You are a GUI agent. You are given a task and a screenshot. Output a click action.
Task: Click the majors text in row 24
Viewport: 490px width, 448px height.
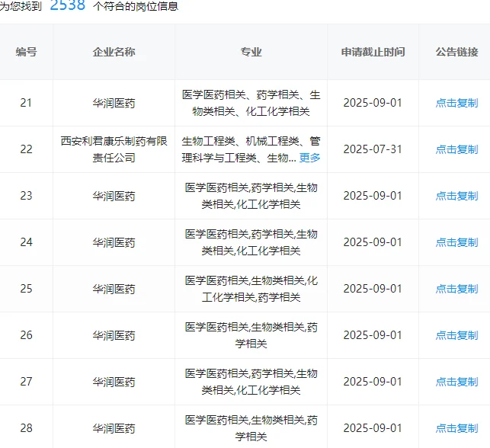click(x=251, y=242)
